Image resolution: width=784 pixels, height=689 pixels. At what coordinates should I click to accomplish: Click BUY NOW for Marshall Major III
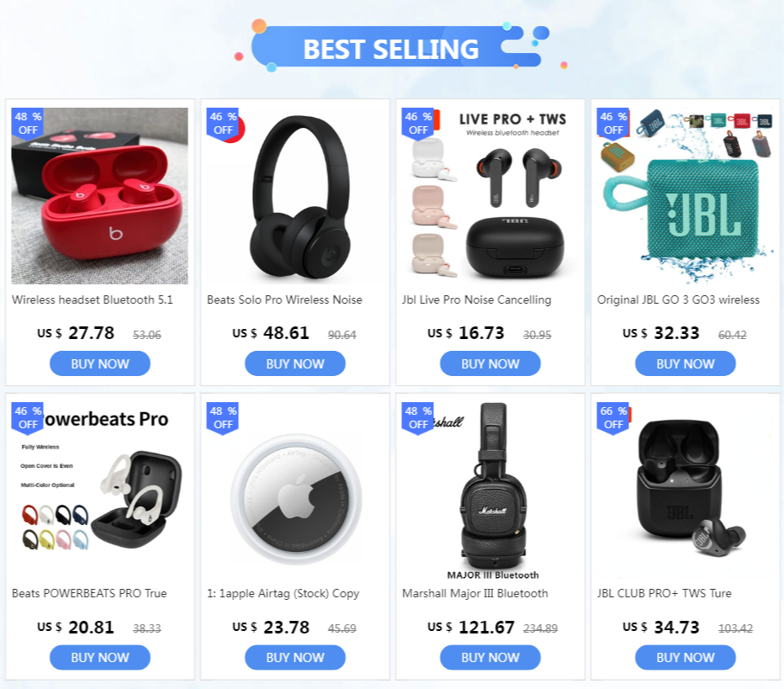[x=490, y=657]
